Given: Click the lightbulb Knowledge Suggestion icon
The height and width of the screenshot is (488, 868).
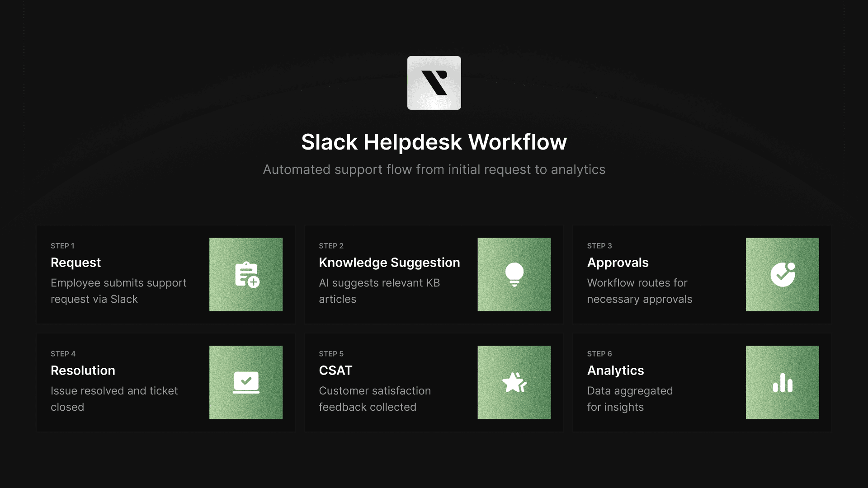Looking at the screenshot, I should (x=514, y=274).
